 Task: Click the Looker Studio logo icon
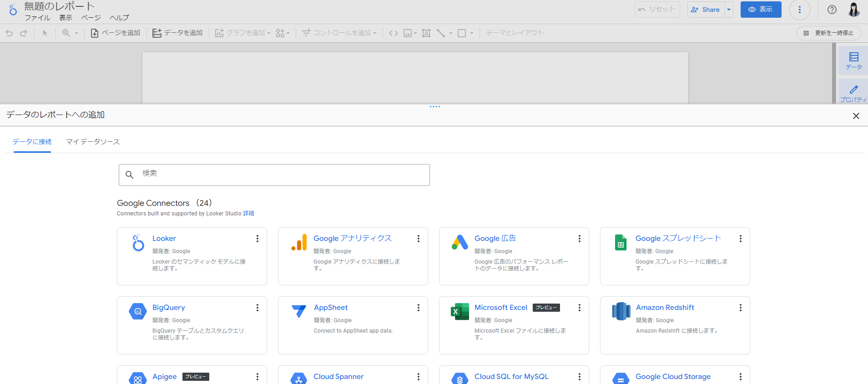pyautogui.click(x=13, y=10)
